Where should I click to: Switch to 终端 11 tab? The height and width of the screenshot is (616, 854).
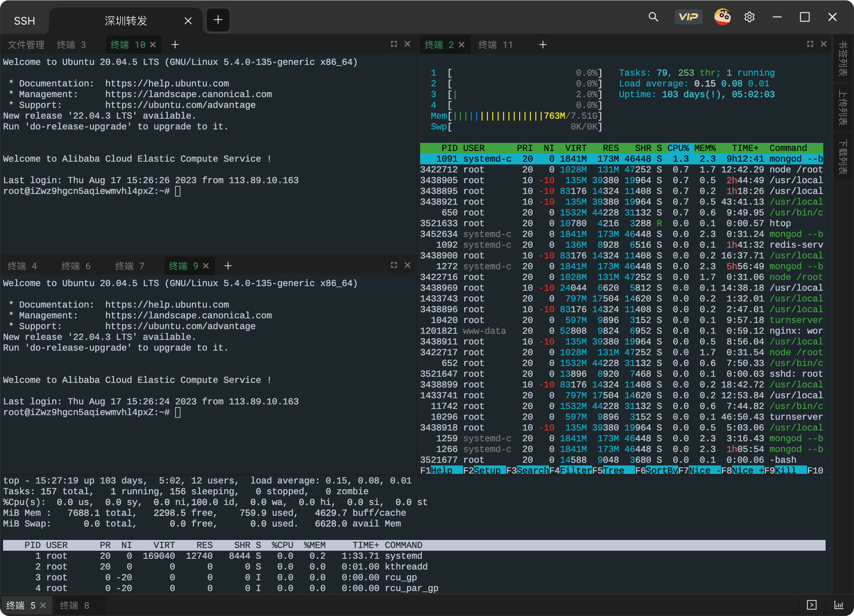click(x=495, y=45)
